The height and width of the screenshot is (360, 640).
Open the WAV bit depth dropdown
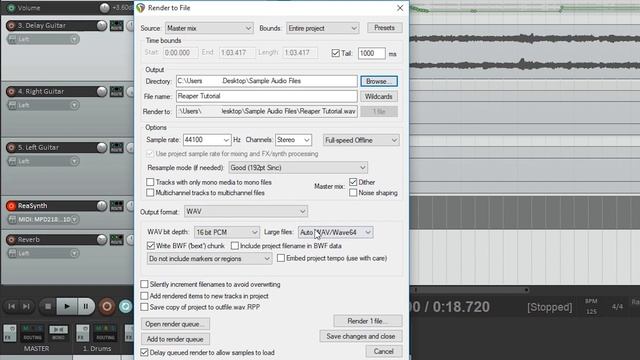[227, 232]
